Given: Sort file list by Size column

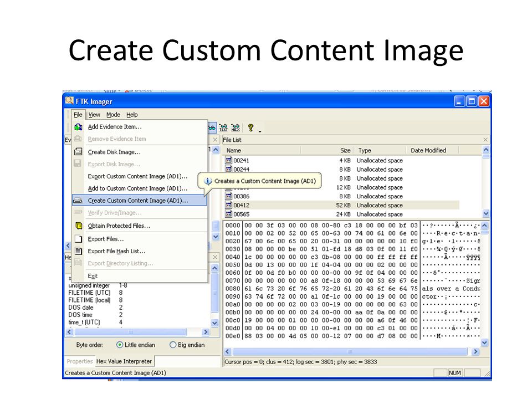Looking at the screenshot, I should [x=327, y=150].
